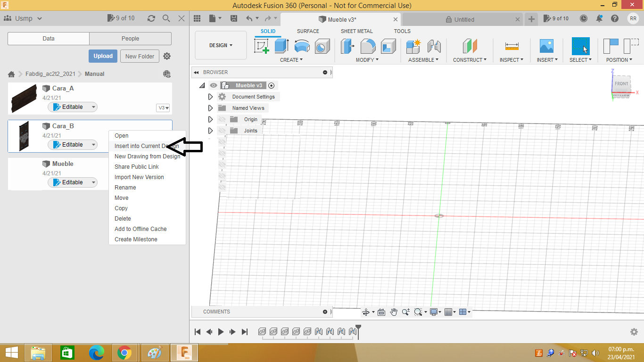Click the New Folder button
The width and height of the screenshot is (644, 362).
point(140,56)
